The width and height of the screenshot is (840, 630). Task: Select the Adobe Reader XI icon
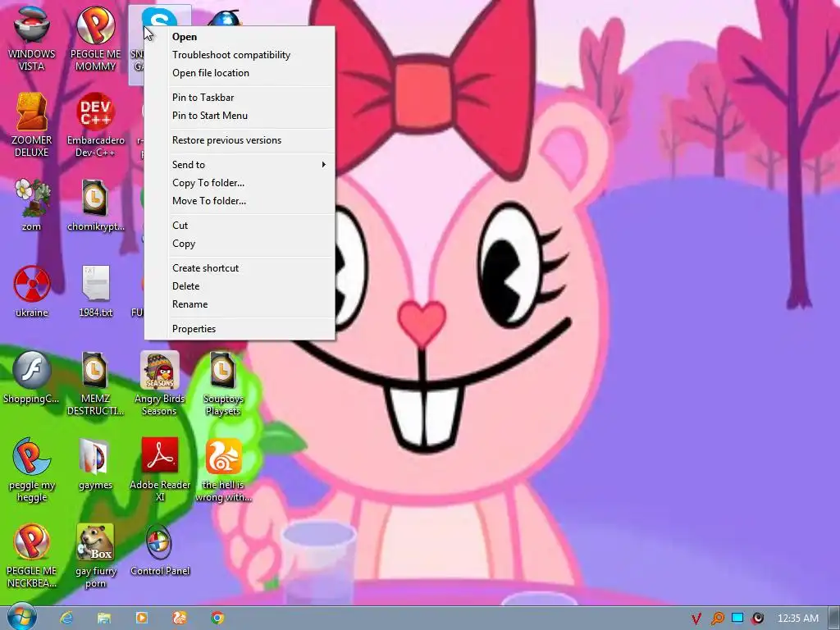(x=160, y=469)
